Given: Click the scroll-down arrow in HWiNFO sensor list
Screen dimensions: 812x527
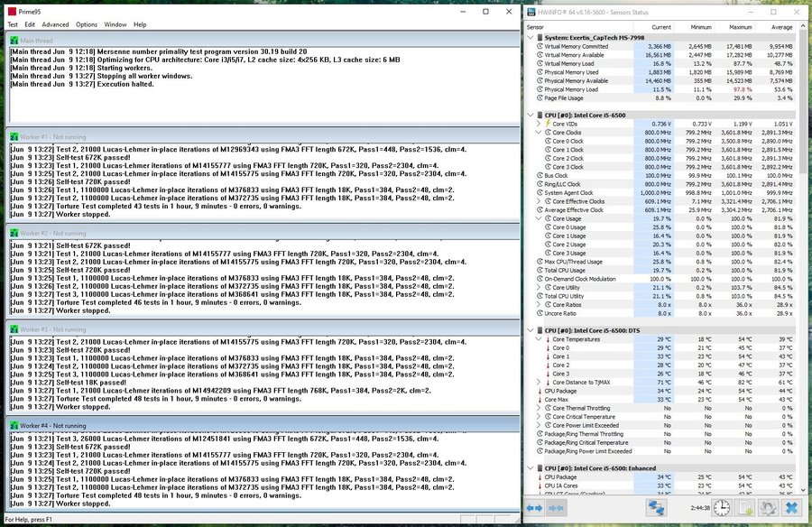Looking at the screenshot, I should 803,490.
